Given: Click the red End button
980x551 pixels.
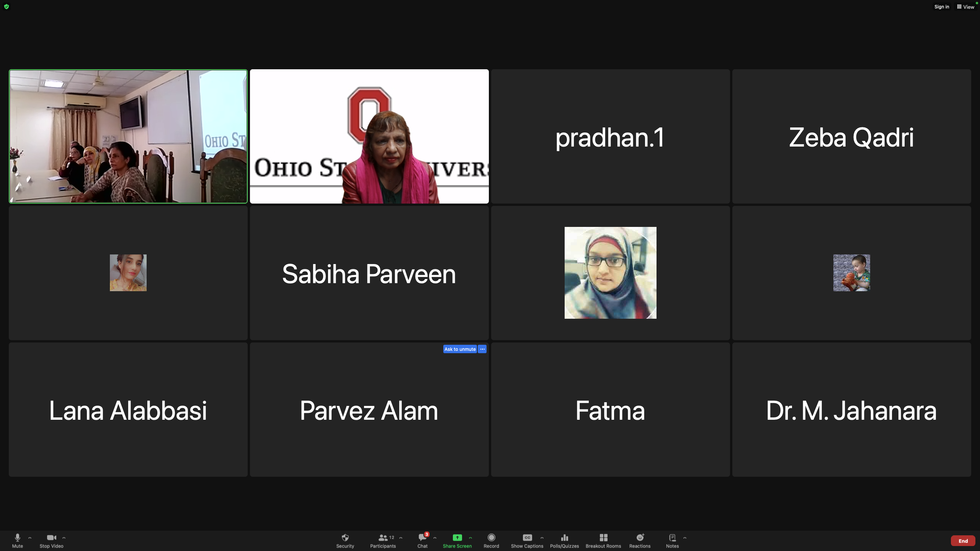Looking at the screenshot, I should coord(963,541).
